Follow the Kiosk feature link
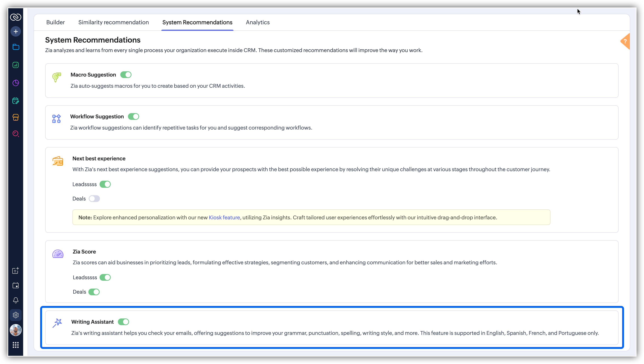644x364 pixels. click(224, 217)
